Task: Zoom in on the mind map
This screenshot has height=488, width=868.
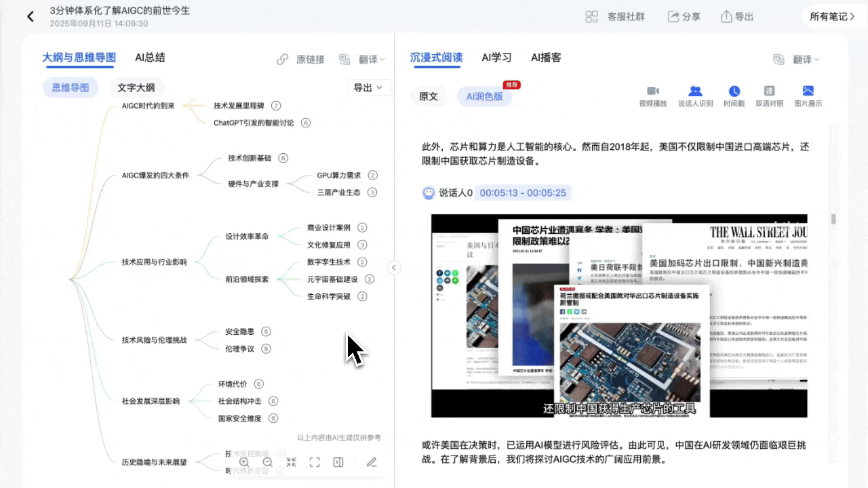Action: [244, 462]
